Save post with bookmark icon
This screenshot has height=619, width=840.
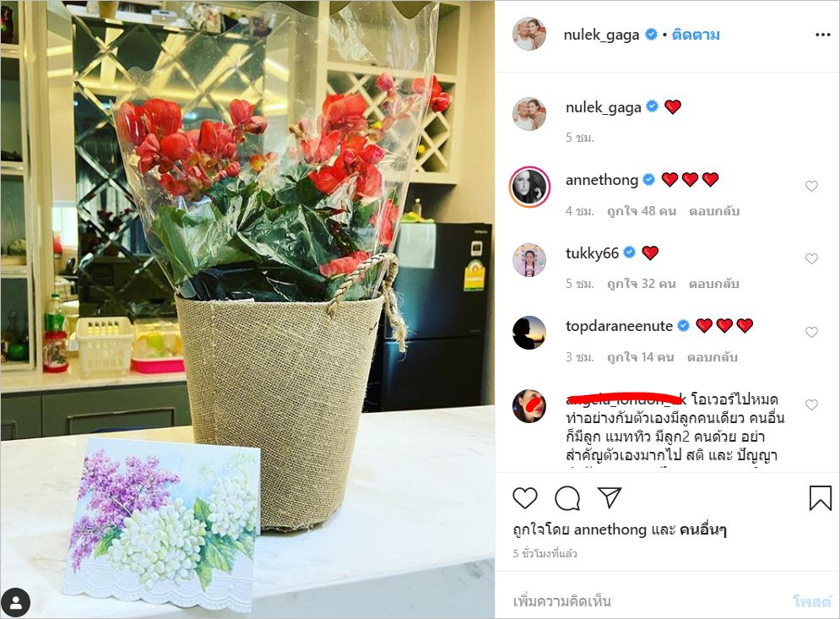coord(821,498)
